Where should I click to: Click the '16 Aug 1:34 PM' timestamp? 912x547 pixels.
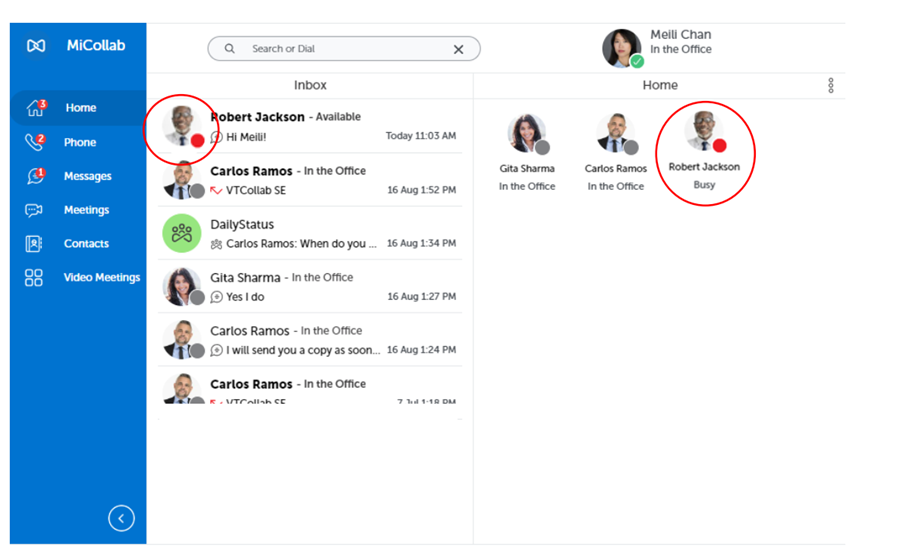(421, 243)
